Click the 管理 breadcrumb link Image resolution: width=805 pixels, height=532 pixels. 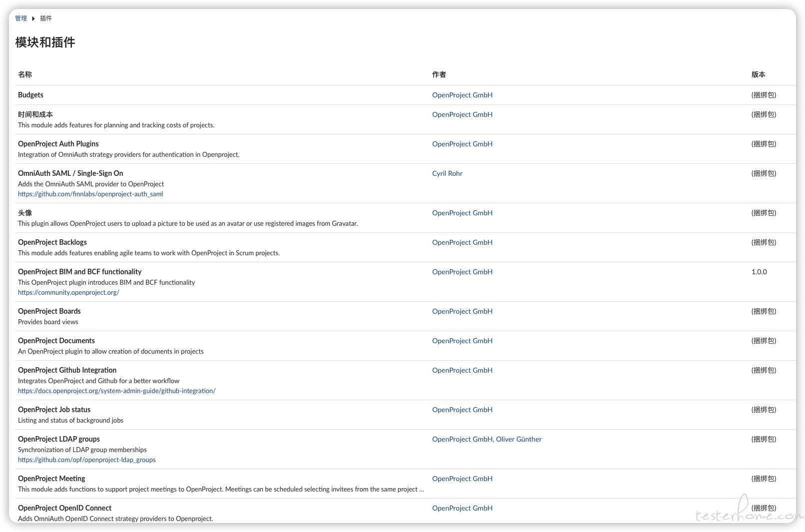pyautogui.click(x=21, y=18)
